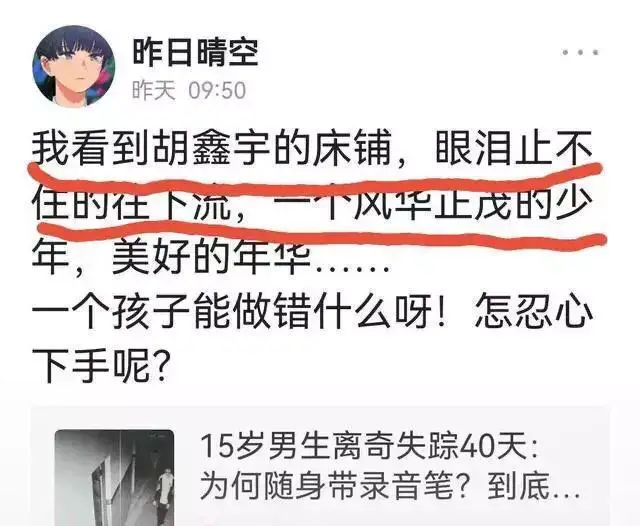Click the final line 下手呢?
This screenshot has width=640, height=526.
point(100,365)
